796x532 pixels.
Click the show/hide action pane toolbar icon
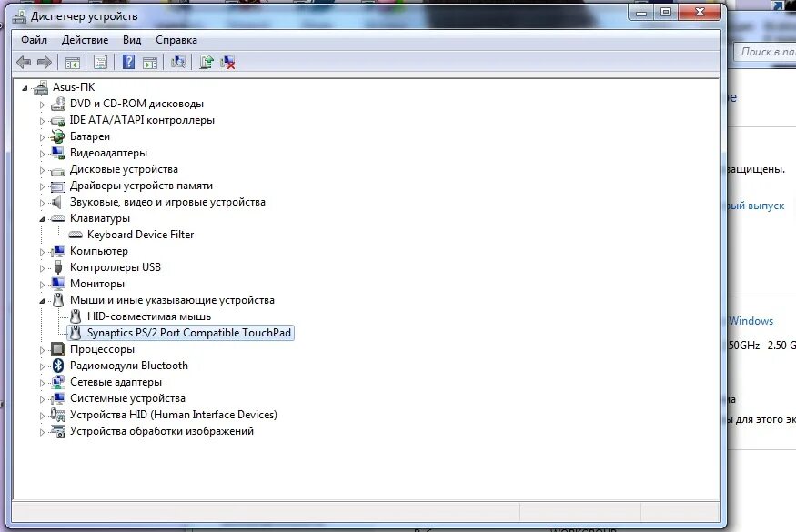coord(150,63)
